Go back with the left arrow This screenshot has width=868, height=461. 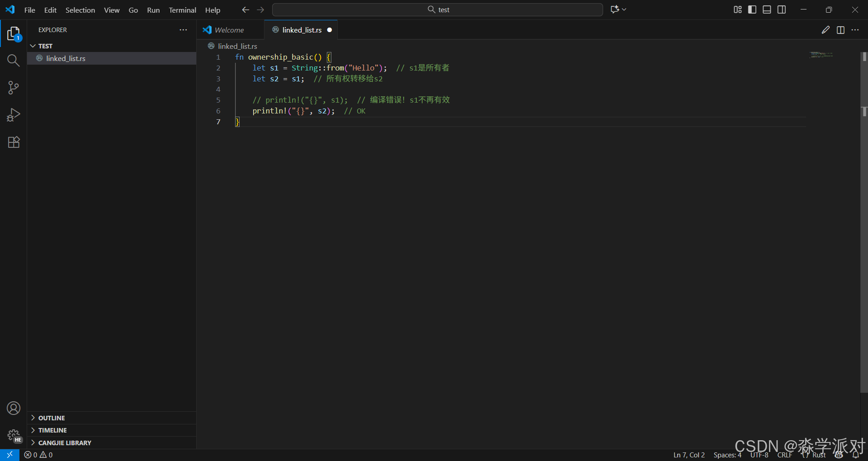point(245,9)
